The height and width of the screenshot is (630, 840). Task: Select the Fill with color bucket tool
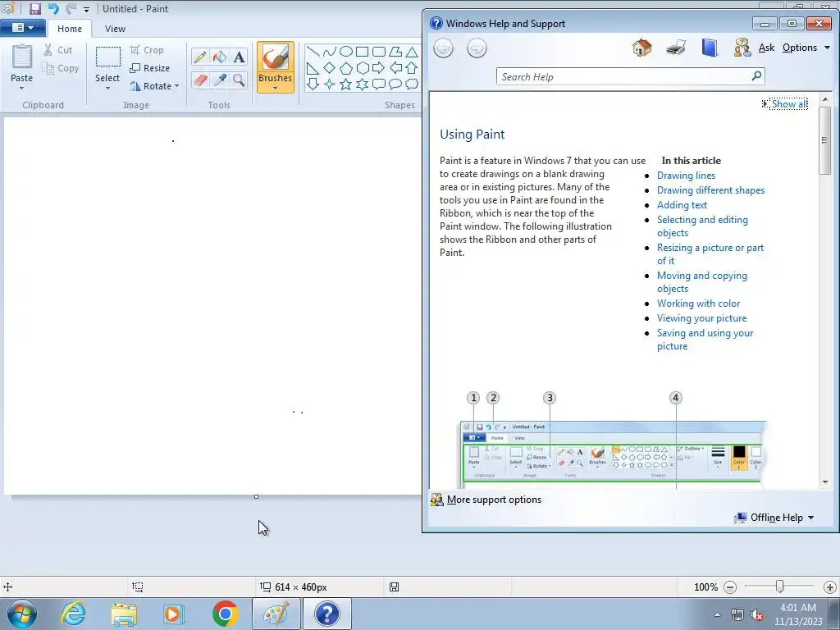coord(219,57)
